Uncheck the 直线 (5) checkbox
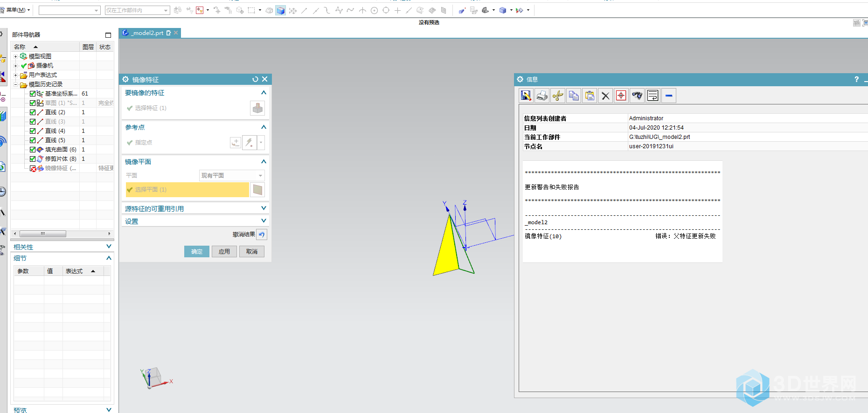The height and width of the screenshot is (413, 868). (x=33, y=140)
